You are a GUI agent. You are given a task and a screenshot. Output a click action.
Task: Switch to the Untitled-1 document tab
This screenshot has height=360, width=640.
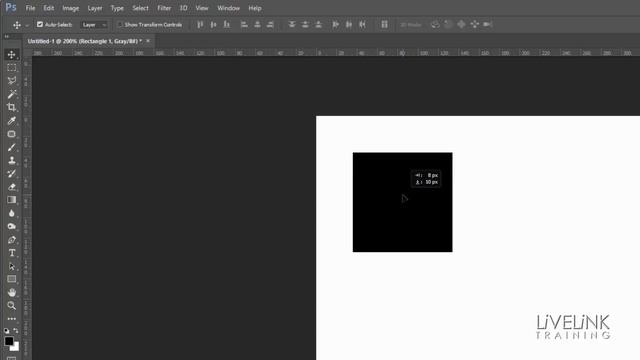(x=84, y=41)
